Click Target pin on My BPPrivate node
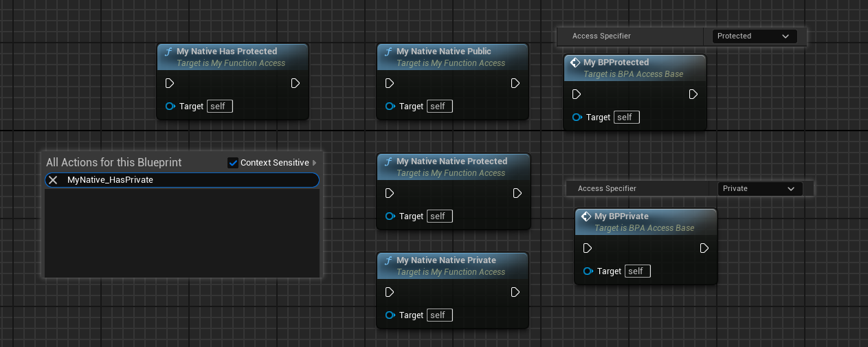This screenshot has height=347, width=868. click(588, 271)
